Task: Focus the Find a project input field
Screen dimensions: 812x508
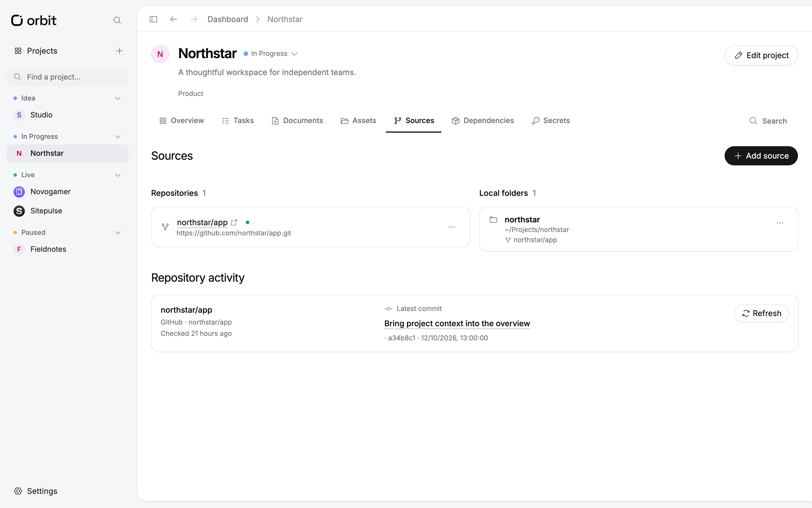Action: (67, 77)
